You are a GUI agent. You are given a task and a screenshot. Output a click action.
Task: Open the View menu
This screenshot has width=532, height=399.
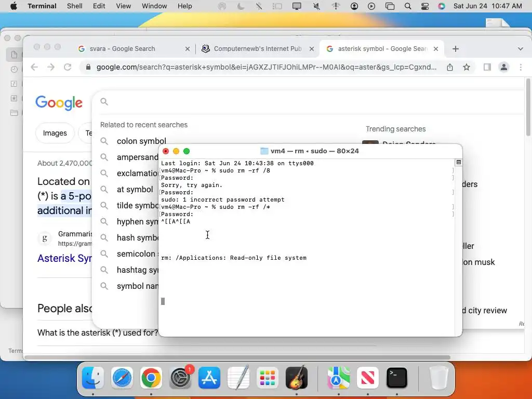(123, 6)
